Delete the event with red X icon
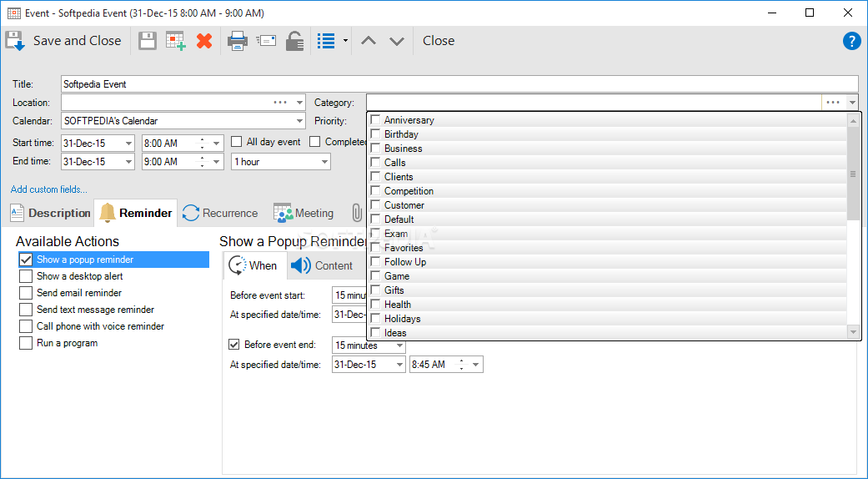 tap(204, 41)
